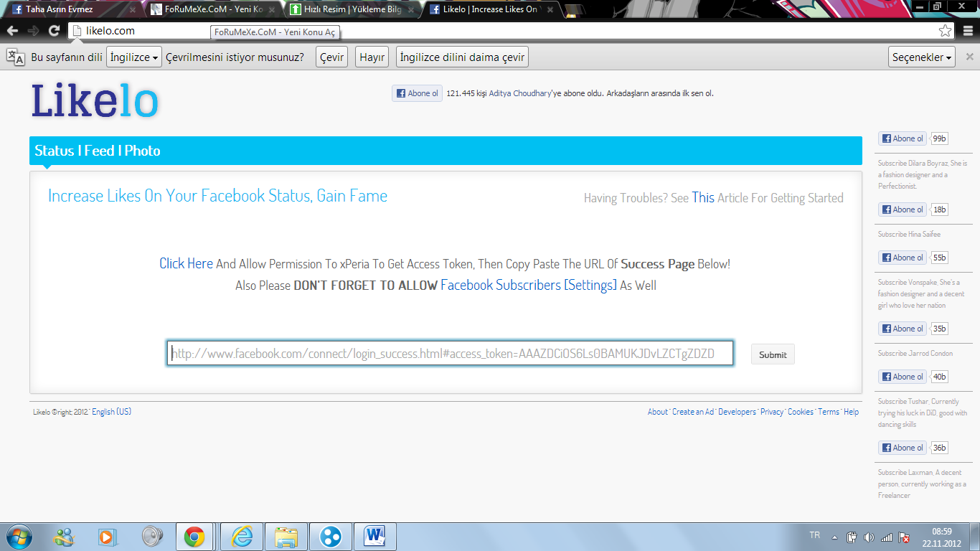Click the Likelo logo
This screenshot has width=980, height=551.
tap(94, 100)
